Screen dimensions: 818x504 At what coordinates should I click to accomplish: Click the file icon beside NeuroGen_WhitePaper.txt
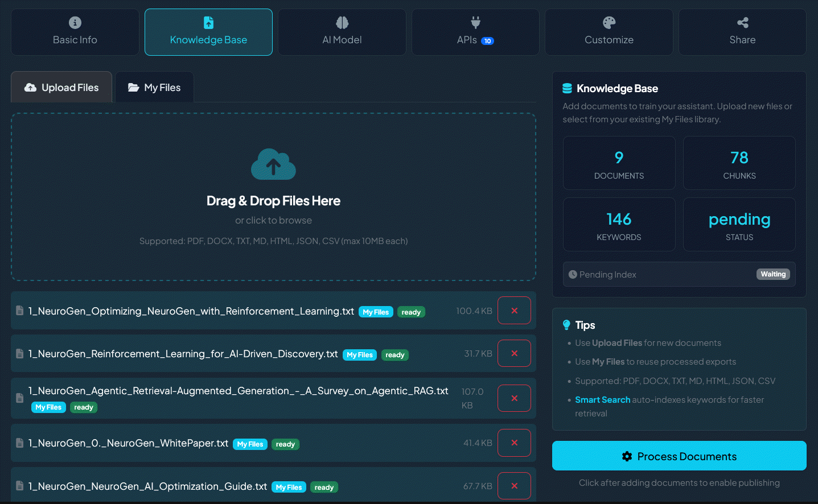coord(19,443)
